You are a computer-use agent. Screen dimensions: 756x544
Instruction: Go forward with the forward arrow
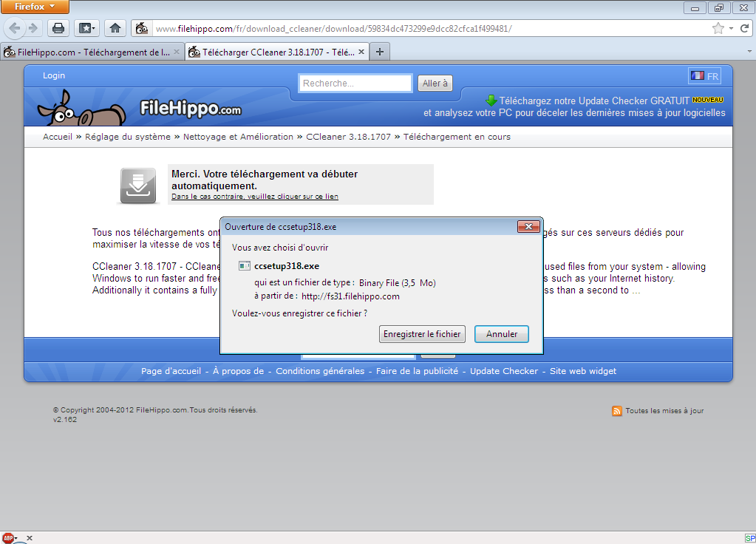[x=33, y=28]
